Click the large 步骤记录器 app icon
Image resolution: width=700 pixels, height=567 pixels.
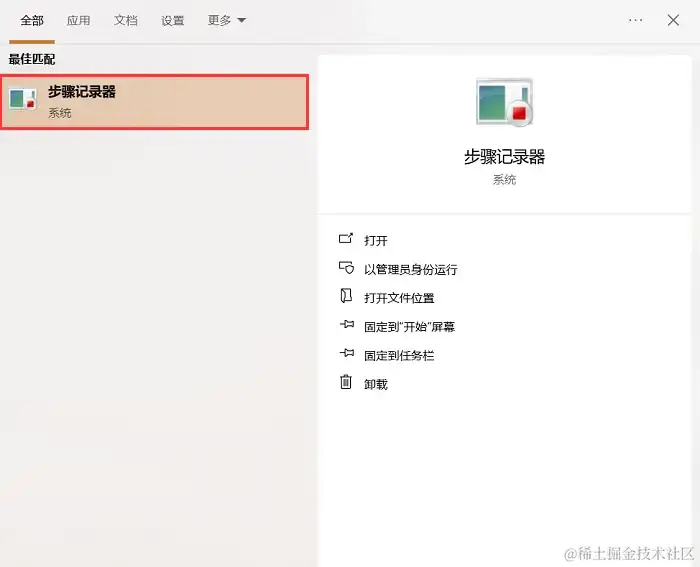coord(504,102)
